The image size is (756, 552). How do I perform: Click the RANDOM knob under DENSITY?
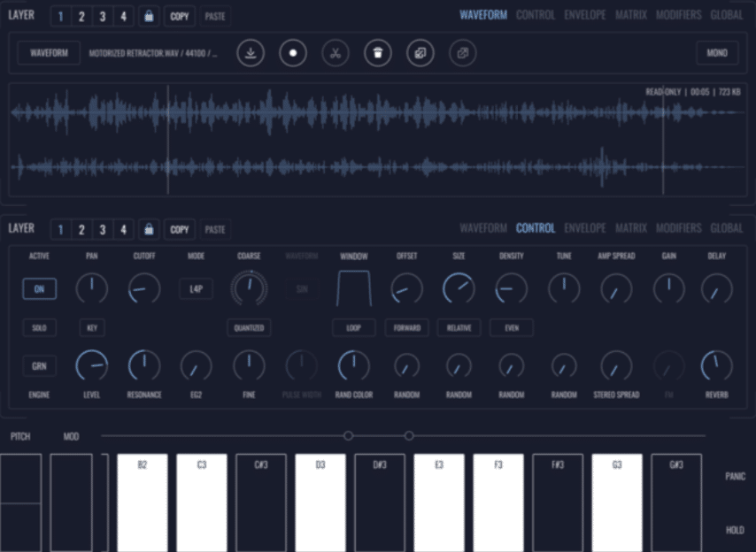coord(511,366)
